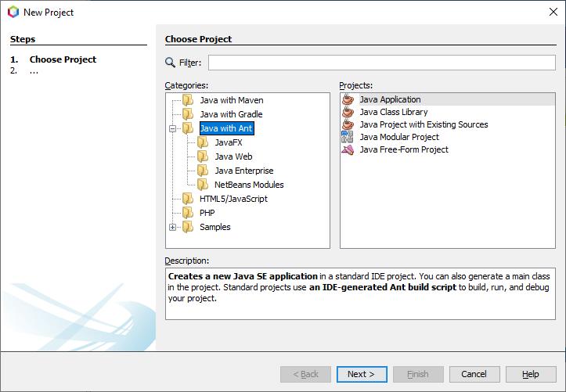The height and width of the screenshot is (392, 566).
Task: Click the JavaFX folder icon
Action: tap(203, 142)
